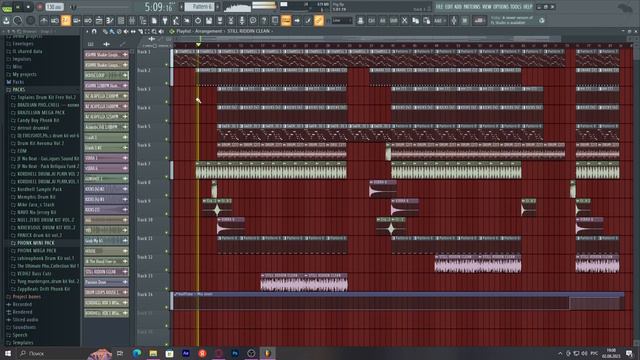The width and height of the screenshot is (640, 360).
Task: Expand the Impulses browser folder
Action: 22,59
